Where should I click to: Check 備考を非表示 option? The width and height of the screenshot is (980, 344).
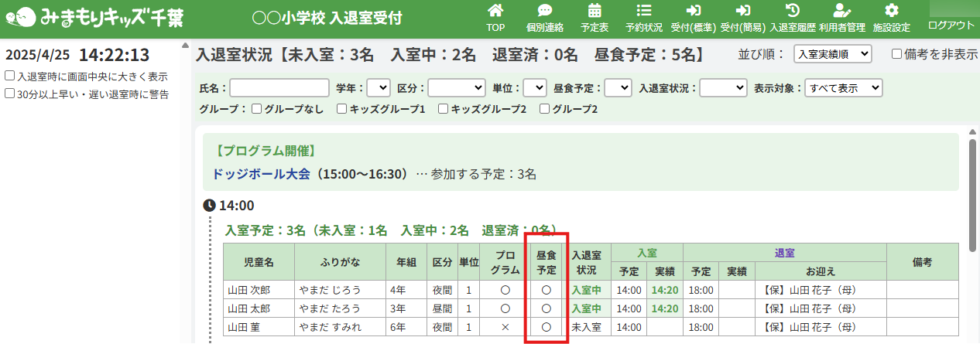(x=896, y=54)
